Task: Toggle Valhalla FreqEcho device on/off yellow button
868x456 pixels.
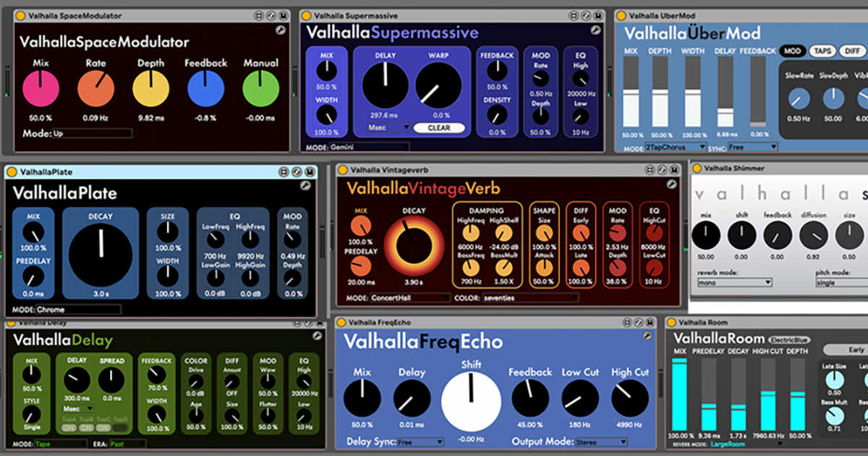Action: [341, 322]
